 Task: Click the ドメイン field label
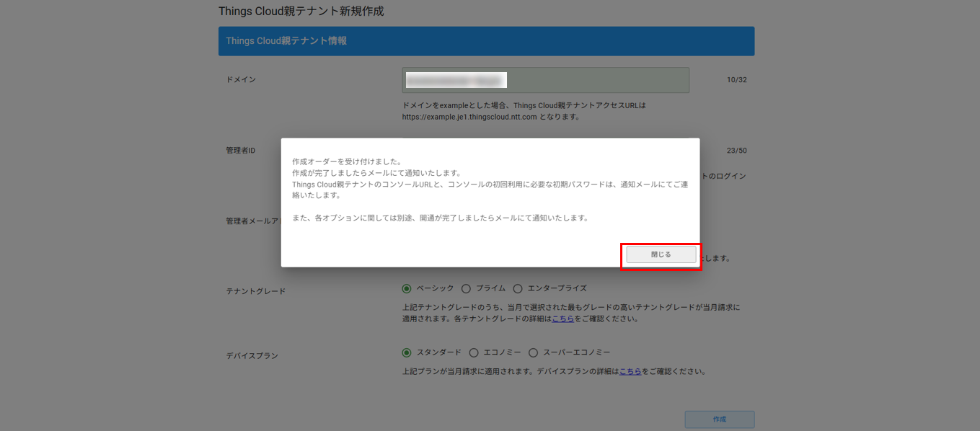click(x=241, y=79)
